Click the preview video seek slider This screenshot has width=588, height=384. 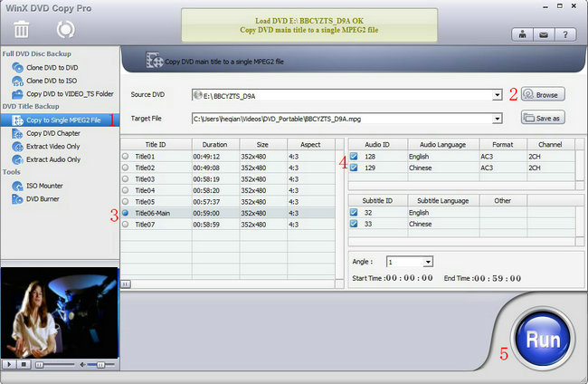[x=55, y=364]
